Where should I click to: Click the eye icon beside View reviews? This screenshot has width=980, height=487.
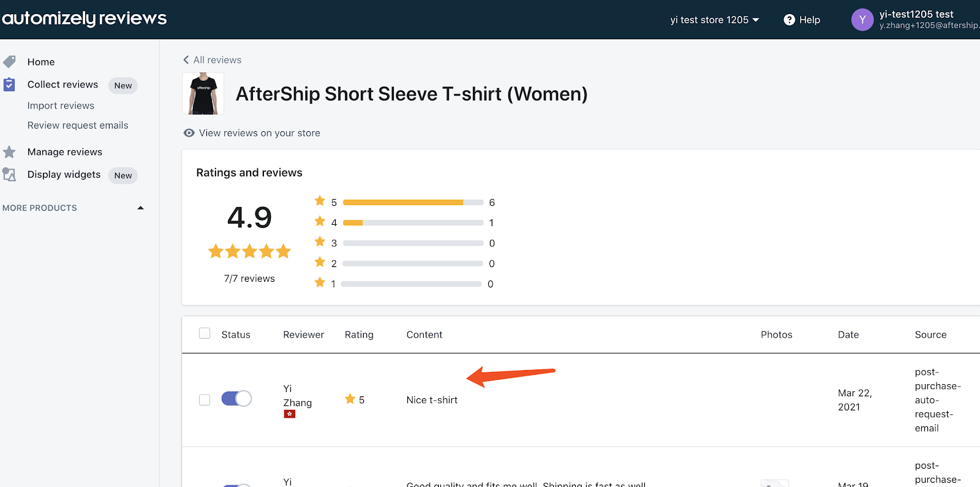click(189, 133)
